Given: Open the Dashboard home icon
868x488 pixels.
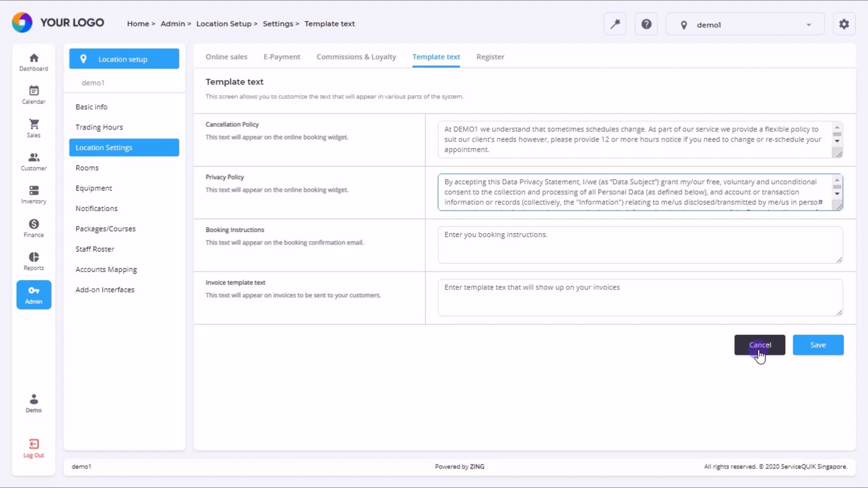Looking at the screenshot, I should 34,62.
